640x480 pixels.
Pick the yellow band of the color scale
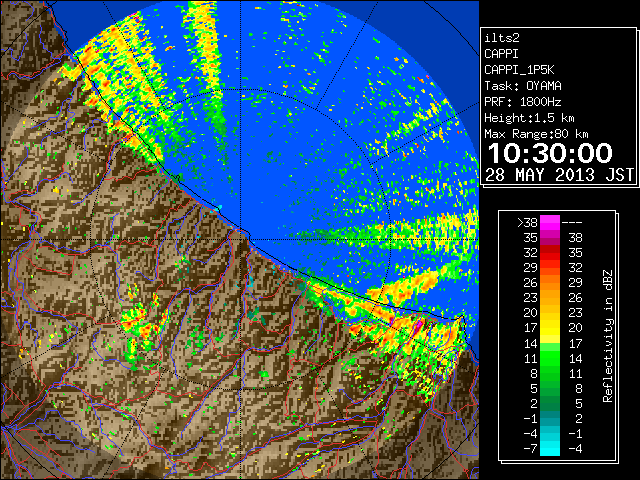[550, 329]
